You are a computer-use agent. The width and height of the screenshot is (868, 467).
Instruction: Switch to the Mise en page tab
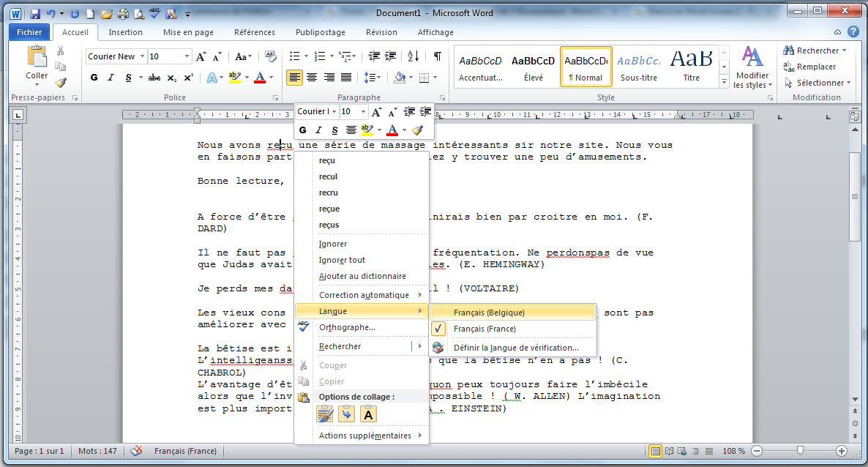[x=188, y=32]
